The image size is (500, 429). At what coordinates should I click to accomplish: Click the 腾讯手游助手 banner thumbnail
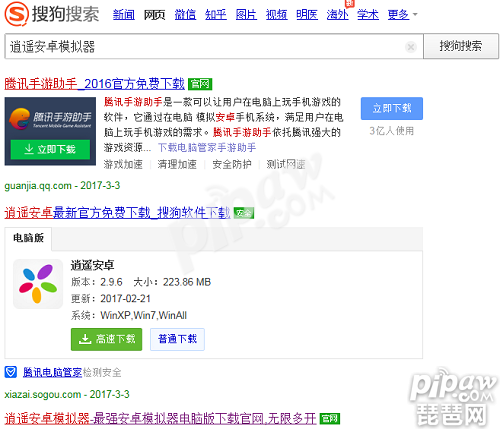coord(50,131)
